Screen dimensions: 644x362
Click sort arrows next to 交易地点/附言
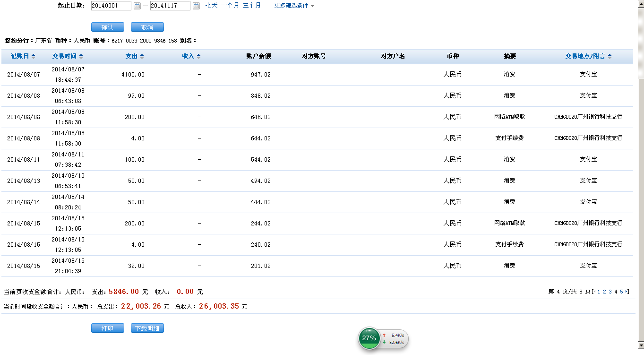(x=610, y=56)
